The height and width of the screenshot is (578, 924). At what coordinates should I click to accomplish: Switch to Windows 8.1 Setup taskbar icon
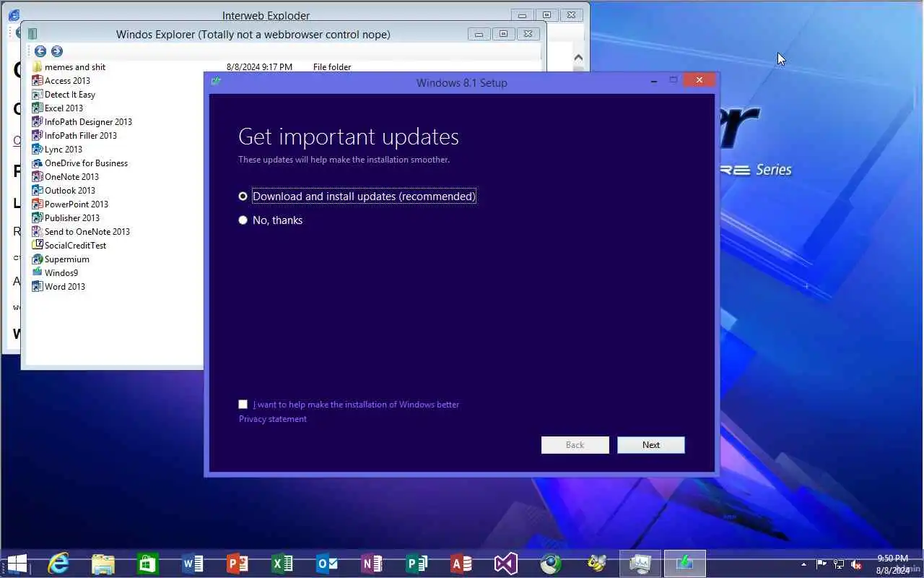coord(684,564)
